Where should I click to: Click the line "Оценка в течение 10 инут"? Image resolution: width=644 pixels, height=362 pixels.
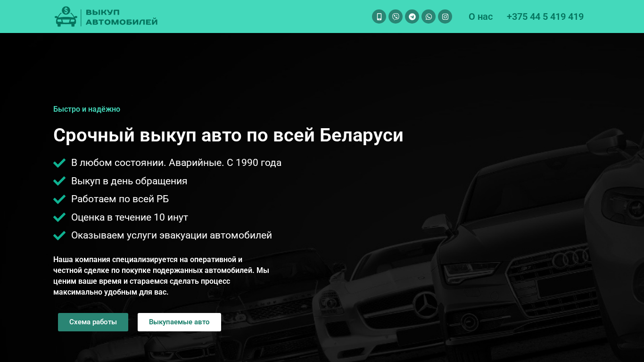click(130, 217)
